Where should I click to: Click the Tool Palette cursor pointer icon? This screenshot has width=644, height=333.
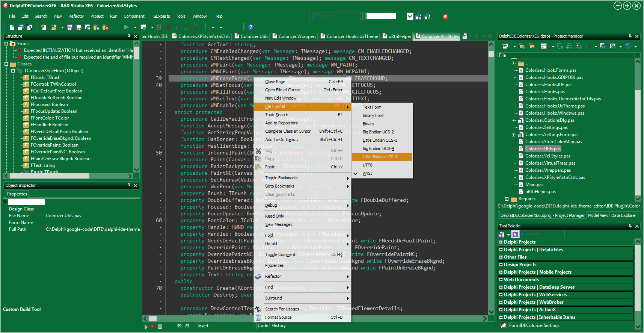pyautogui.click(x=515, y=234)
